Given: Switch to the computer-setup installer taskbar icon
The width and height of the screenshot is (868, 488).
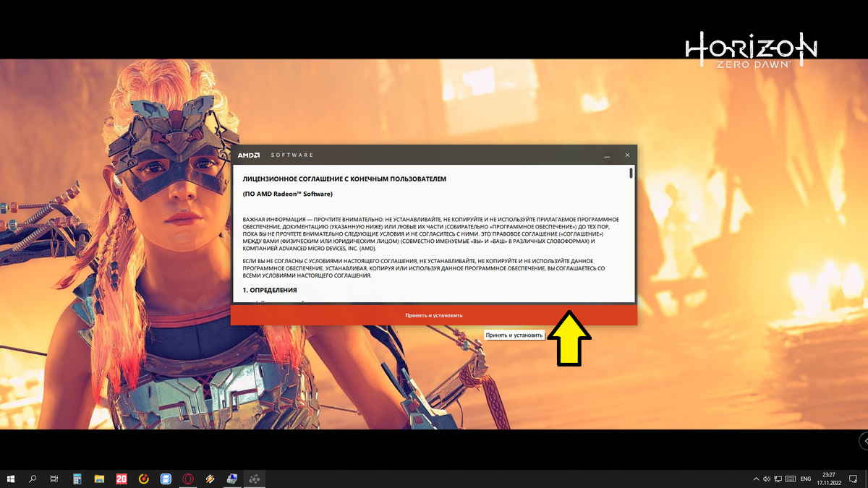Looking at the screenshot, I should (233, 479).
